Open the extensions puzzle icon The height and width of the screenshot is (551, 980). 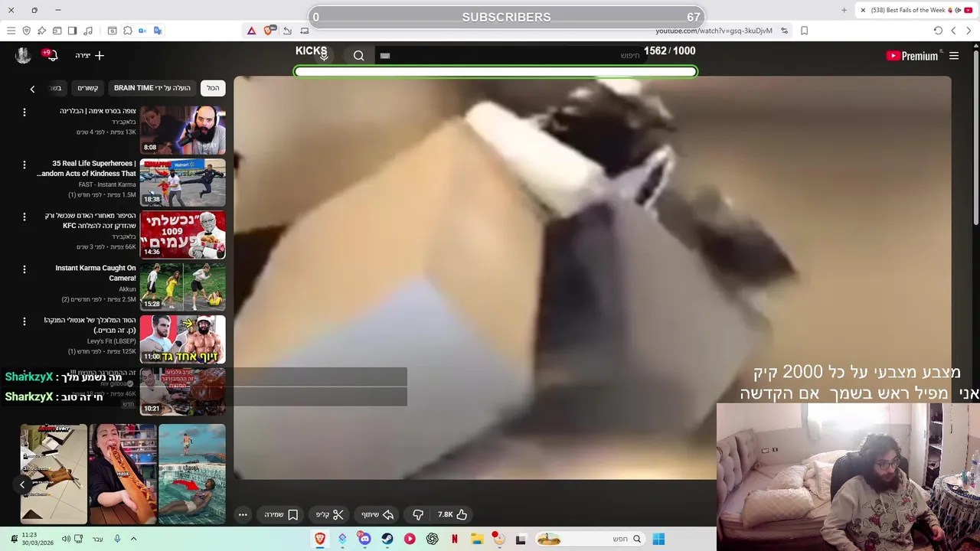point(128,31)
